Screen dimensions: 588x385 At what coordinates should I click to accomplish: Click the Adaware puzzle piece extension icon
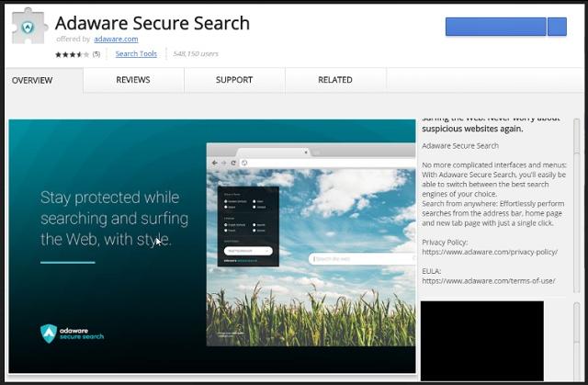[x=29, y=26]
